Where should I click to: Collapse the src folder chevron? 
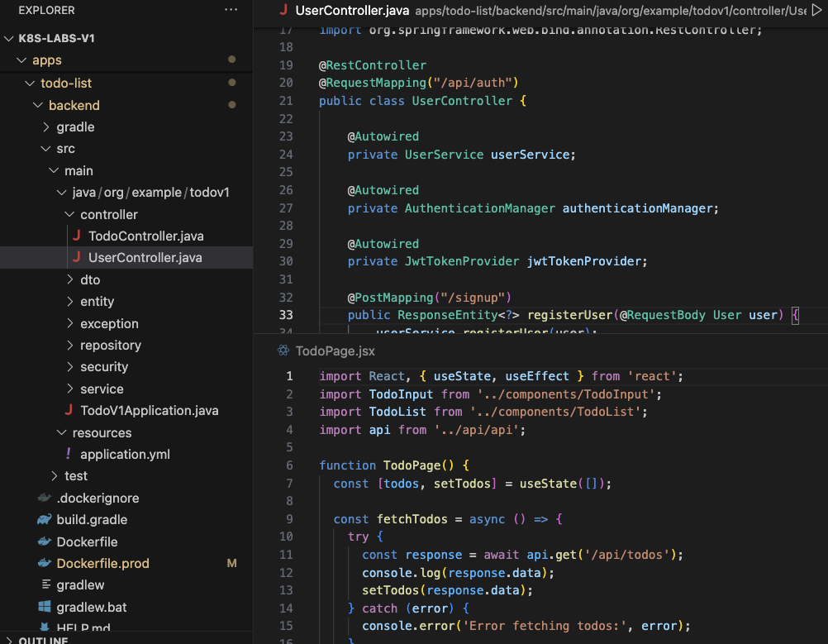46,149
